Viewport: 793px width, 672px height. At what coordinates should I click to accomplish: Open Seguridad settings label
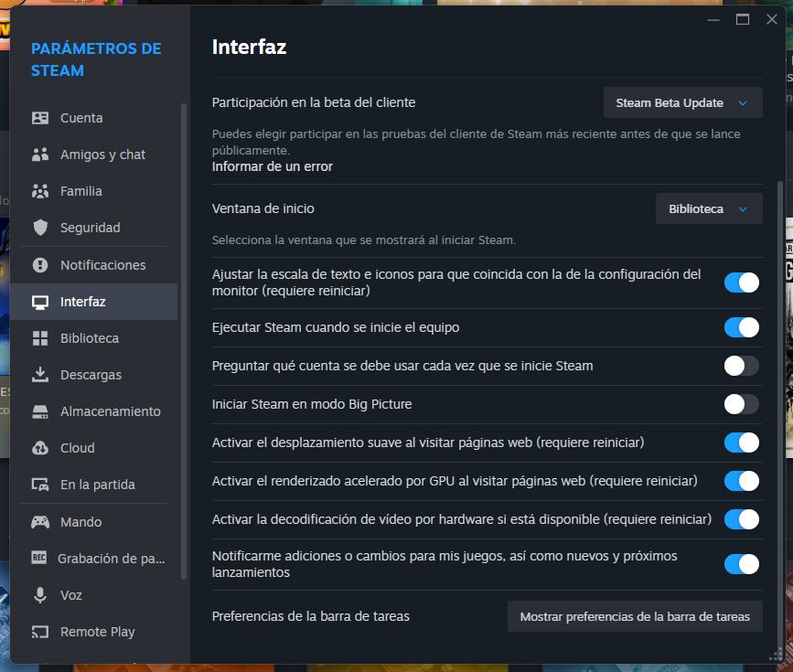pyautogui.click(x=90, y=228)
